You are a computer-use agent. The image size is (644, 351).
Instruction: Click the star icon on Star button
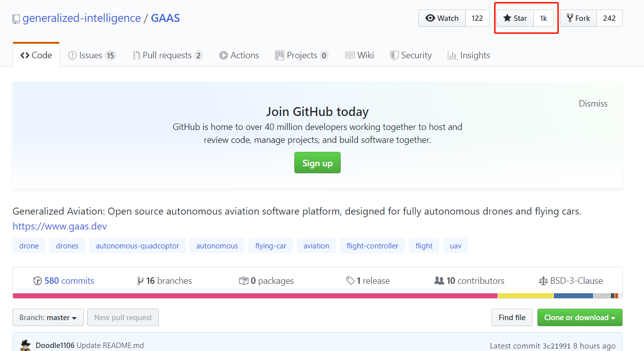coord(507,18)
